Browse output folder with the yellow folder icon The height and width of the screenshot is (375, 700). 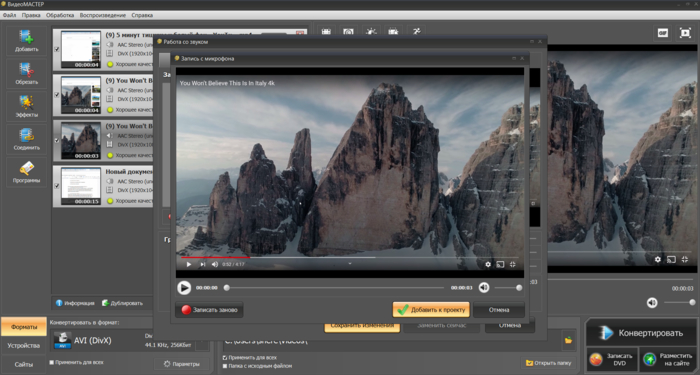click(568, 340)
